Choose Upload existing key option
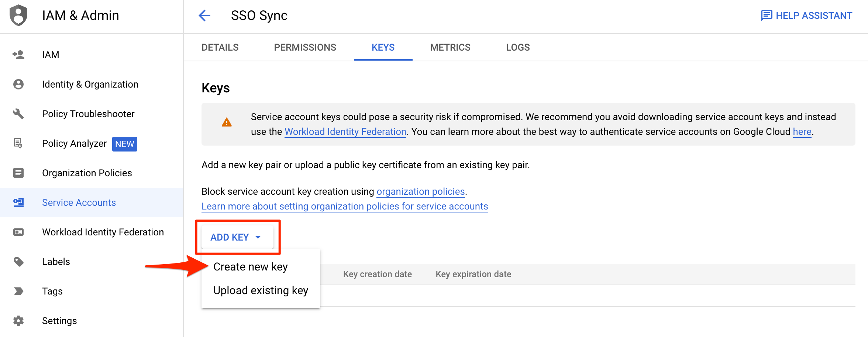The width and height of the screenshot is (868, 337). click(x=261, y=290)
